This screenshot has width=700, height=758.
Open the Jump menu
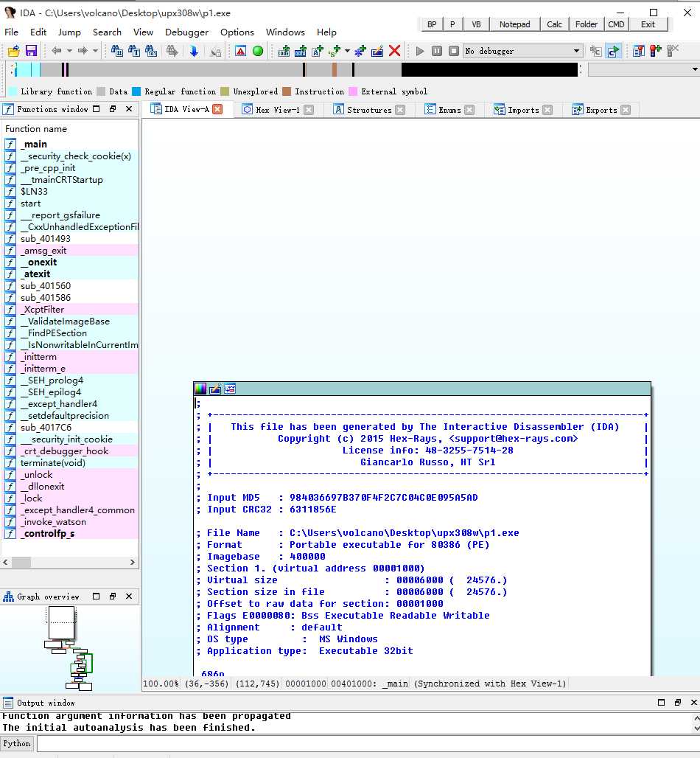pos(69,32)
